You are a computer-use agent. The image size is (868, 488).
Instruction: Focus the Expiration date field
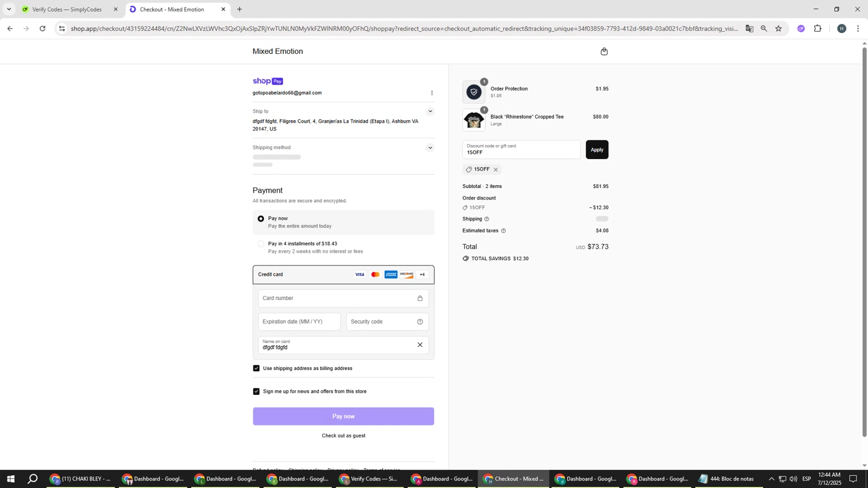[299, 322]
